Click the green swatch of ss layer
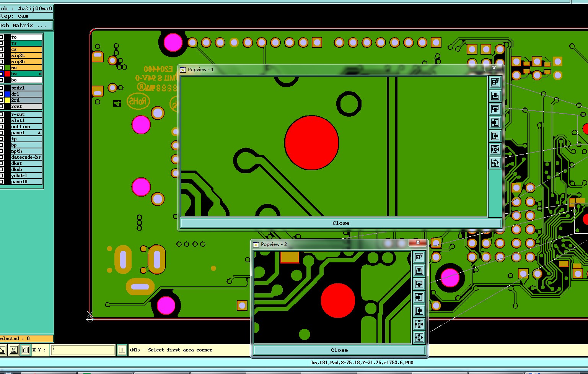The image size is (588, 374). pos(7,68)
